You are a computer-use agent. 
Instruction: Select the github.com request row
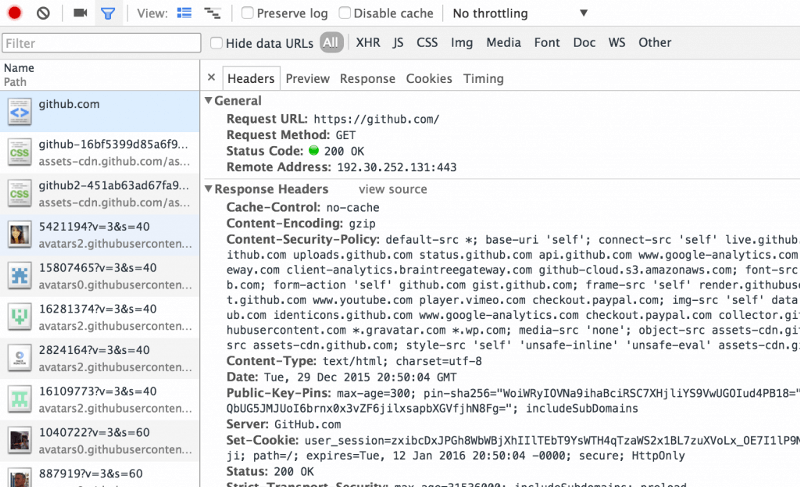click(x=99, y=112)
